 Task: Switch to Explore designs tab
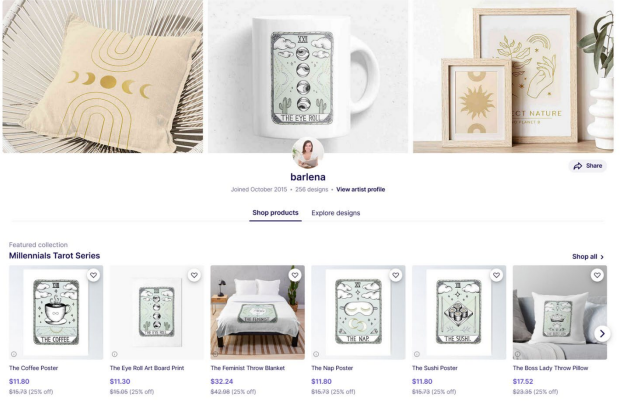335,213
